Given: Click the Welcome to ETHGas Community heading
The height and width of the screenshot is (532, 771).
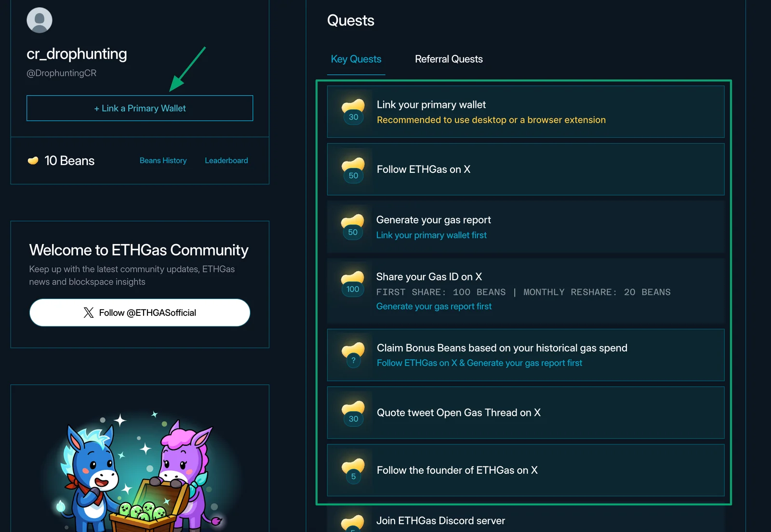Looking at the screenshot, I should click(139, 250).
